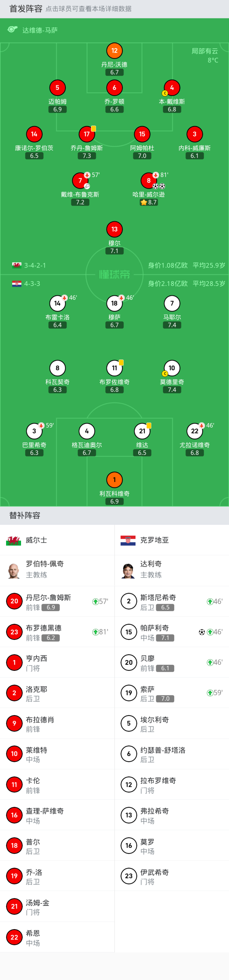Select Gvardiol's number 4 player circle
The image size is (229, 980).
click(87, 431)
